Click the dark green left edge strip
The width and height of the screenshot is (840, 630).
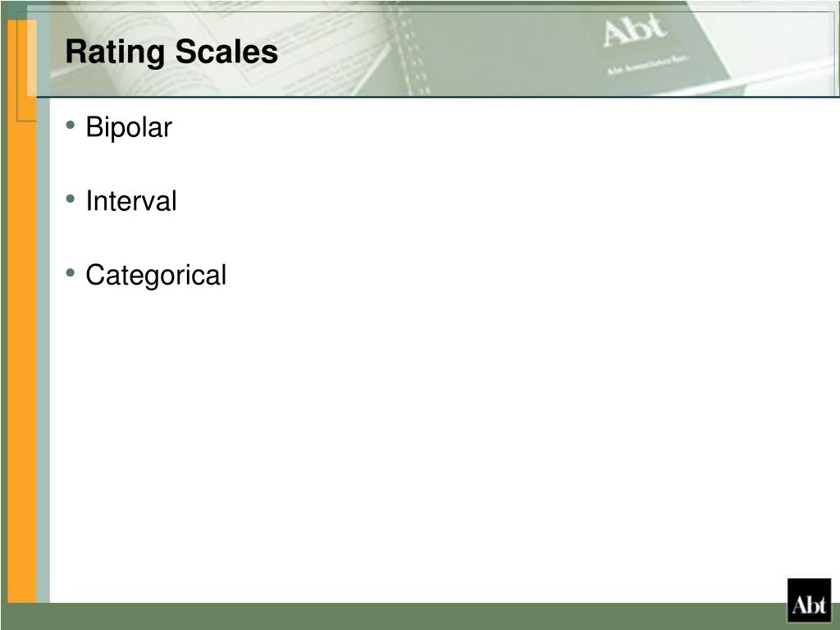pos(4,322)
